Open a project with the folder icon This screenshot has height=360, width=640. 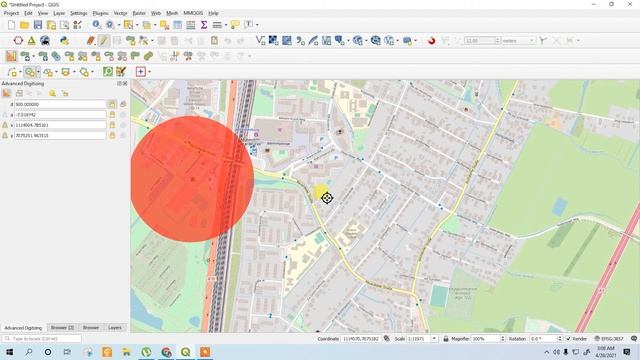click(24, 25)
